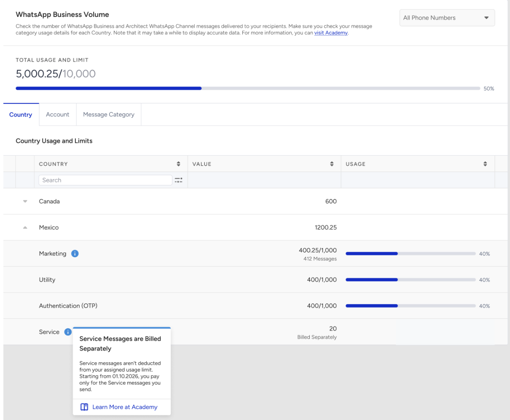Click the Marketing value 400.25/1,000
The image size is (510, 420).
(318, 250)
